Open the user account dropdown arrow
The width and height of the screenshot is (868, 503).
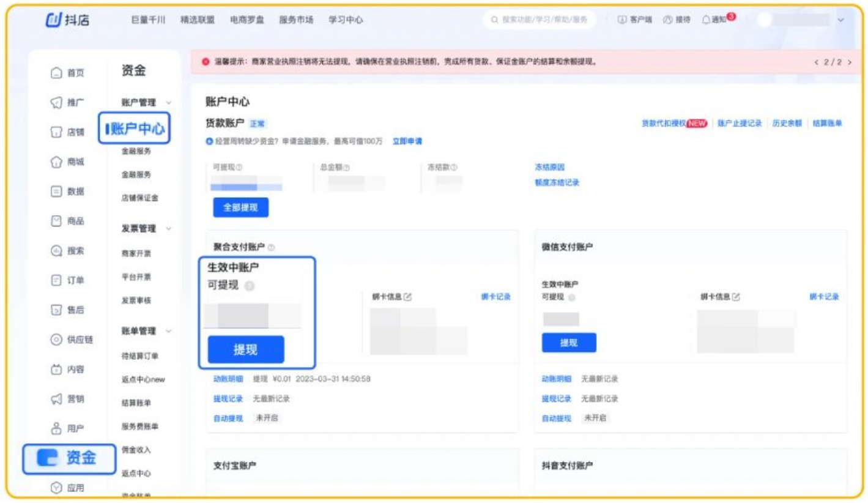[x=840, y=20]
